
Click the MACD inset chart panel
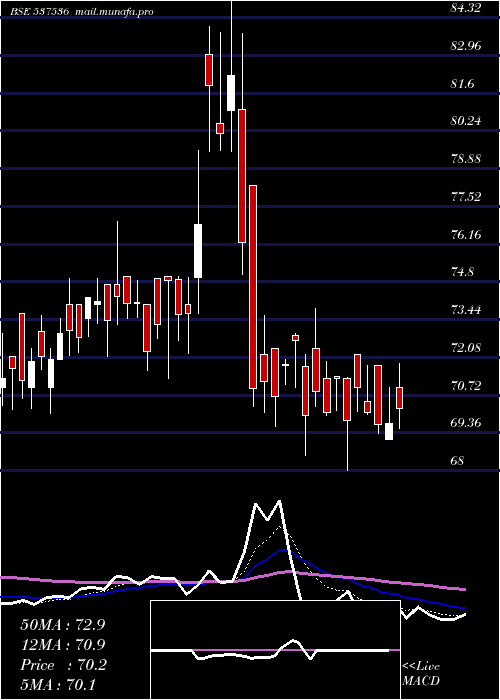click(275, 650)
